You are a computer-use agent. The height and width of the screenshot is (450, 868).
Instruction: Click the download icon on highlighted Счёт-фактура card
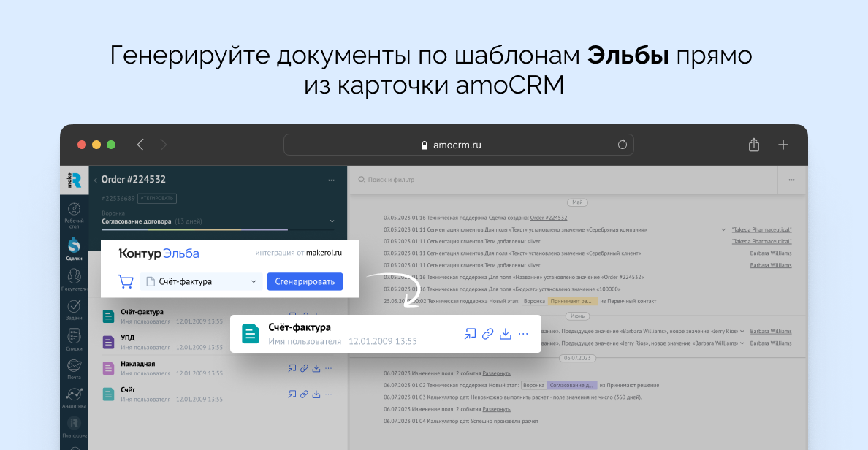click(x=506, y=334)
